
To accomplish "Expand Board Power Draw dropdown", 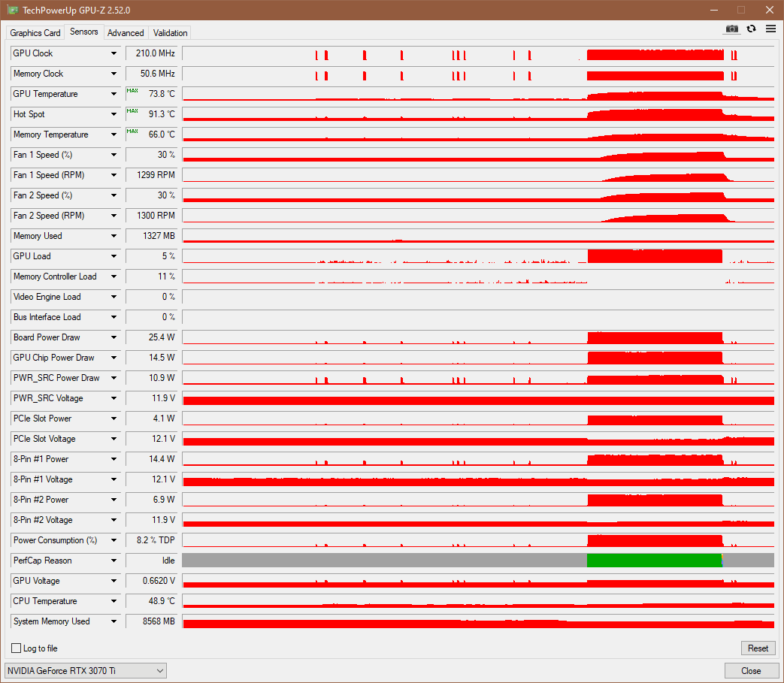I will click(x=114, y=337).
